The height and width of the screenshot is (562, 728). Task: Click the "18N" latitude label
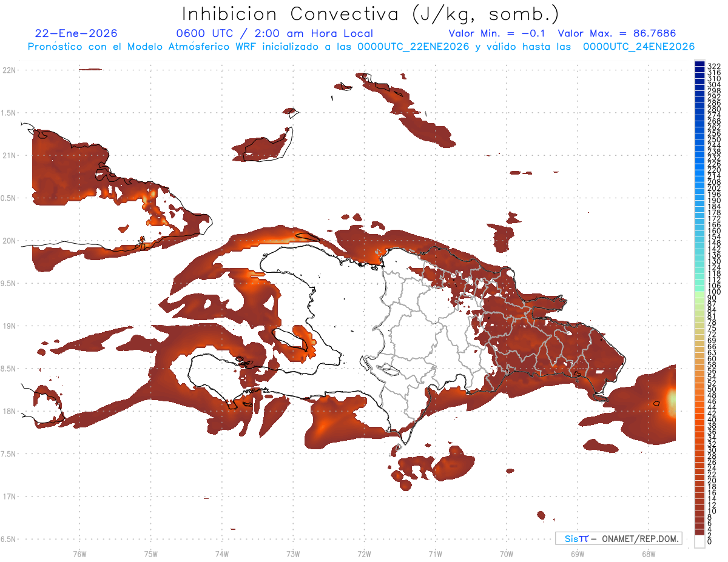[x=8, y=411]
